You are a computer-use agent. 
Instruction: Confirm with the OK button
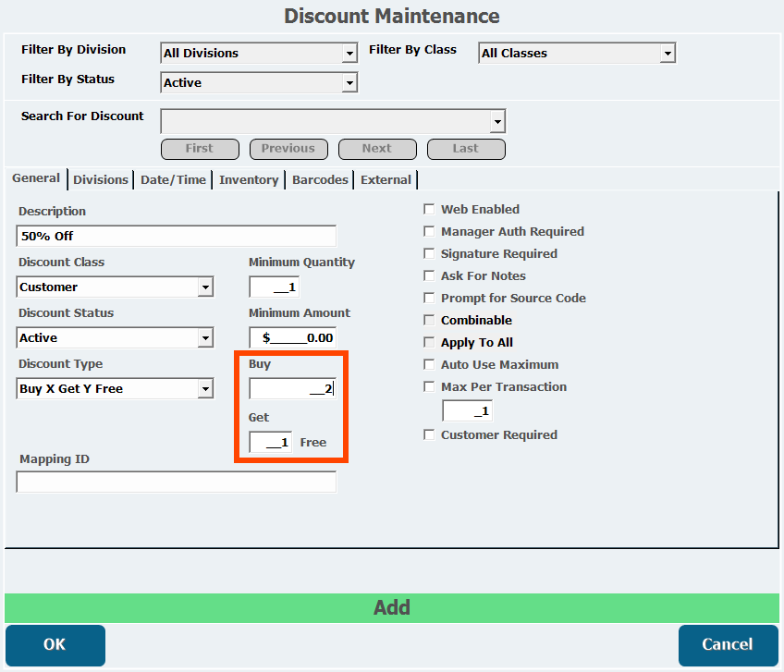(55, 645)
